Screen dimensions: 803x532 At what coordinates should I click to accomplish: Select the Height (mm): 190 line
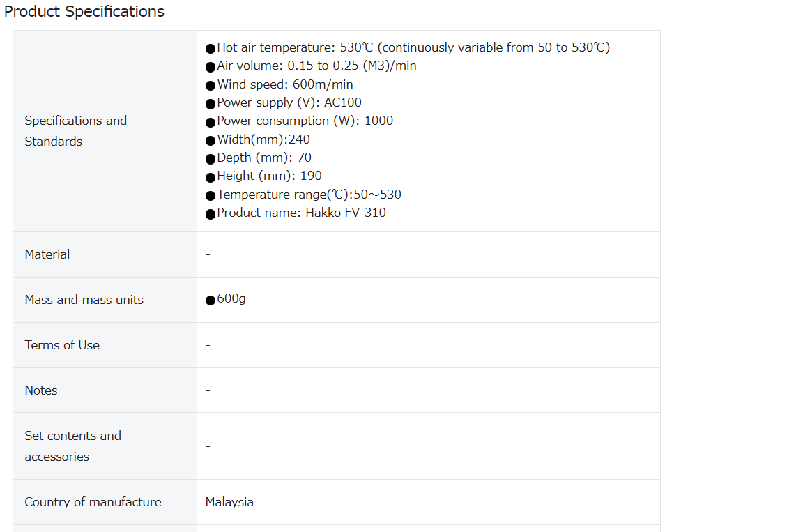[263, 176]
